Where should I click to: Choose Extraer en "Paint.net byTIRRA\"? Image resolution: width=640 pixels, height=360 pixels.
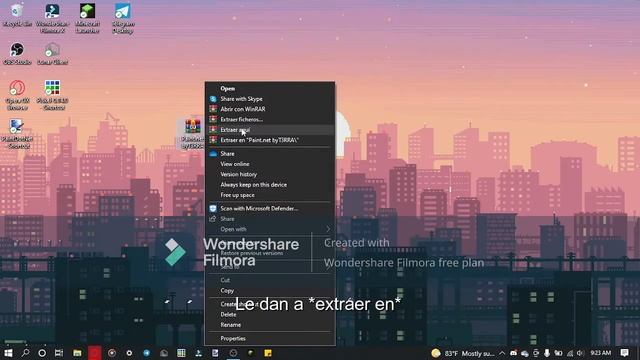(270, 140)
